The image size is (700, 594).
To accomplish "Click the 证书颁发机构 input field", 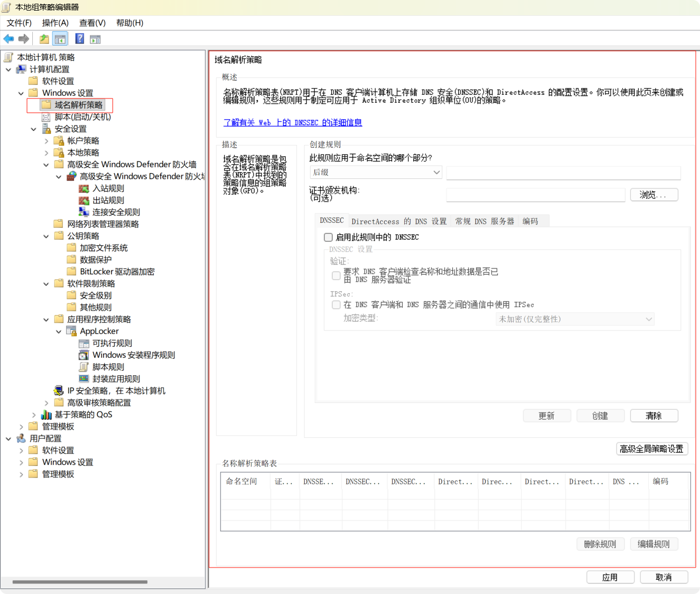I will pos(535,195).
